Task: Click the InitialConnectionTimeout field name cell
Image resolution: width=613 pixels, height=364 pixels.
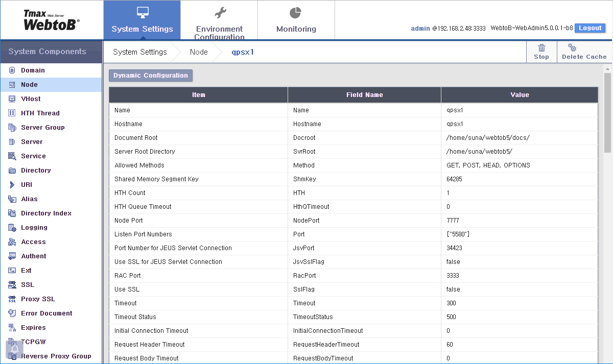Action: [x=365, y=331]
